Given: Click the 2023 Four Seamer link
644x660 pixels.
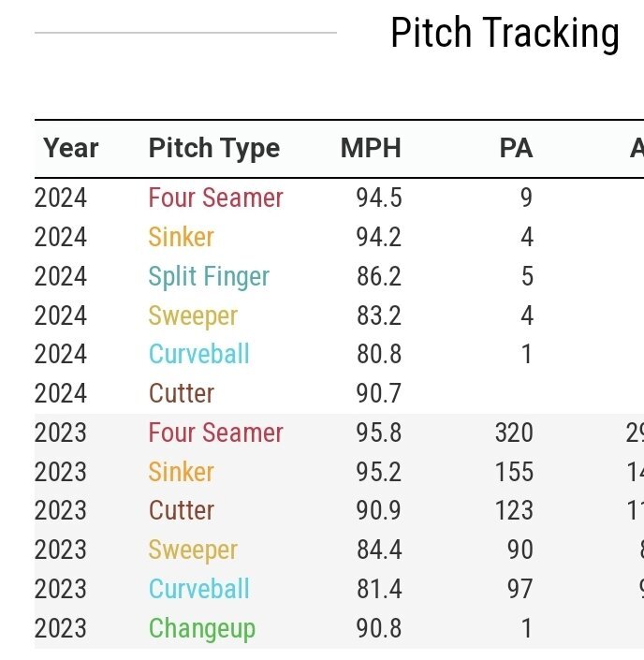Looking at the screenshot, I should click(215, 433).
